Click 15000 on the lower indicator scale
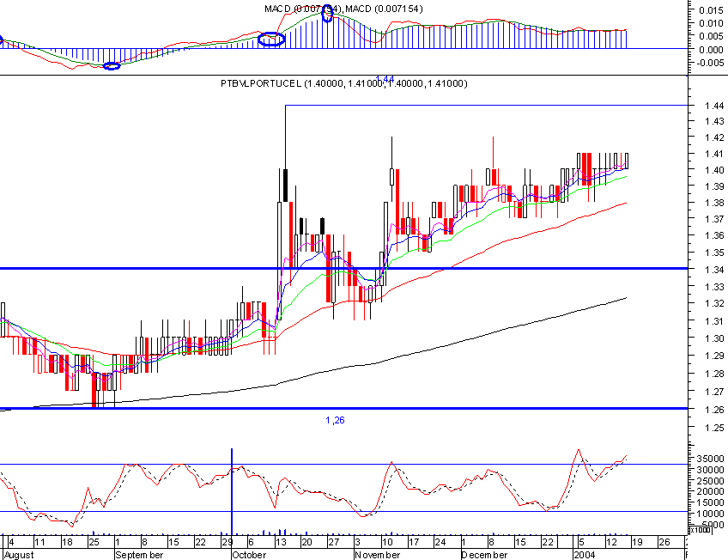The image size is (728, 560). point(710,503)
